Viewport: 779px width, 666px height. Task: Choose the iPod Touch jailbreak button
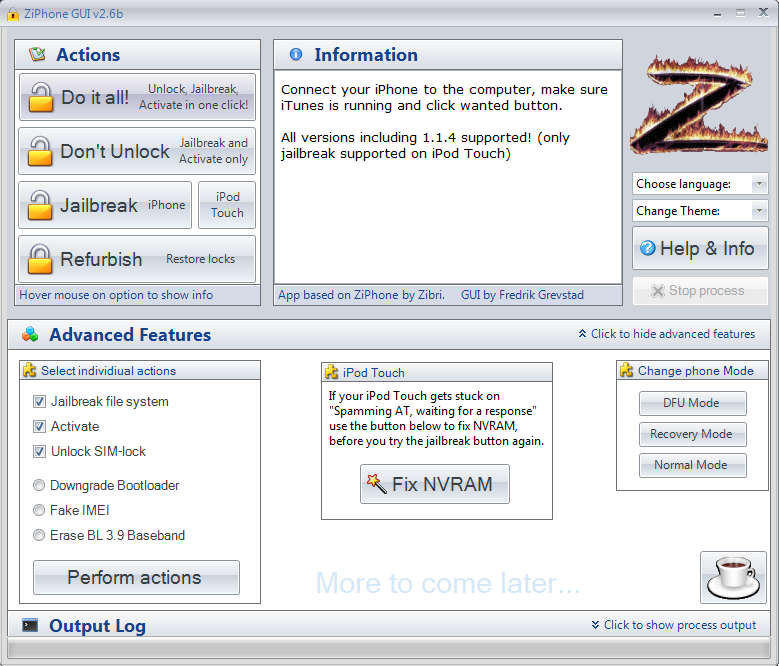pyautogui.click(x=227, y=205)
